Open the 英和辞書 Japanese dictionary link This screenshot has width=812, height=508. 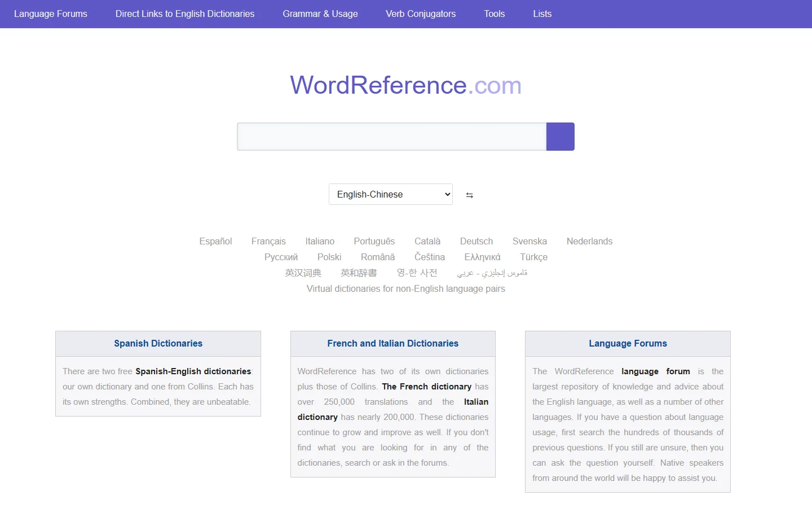(359, 273)
